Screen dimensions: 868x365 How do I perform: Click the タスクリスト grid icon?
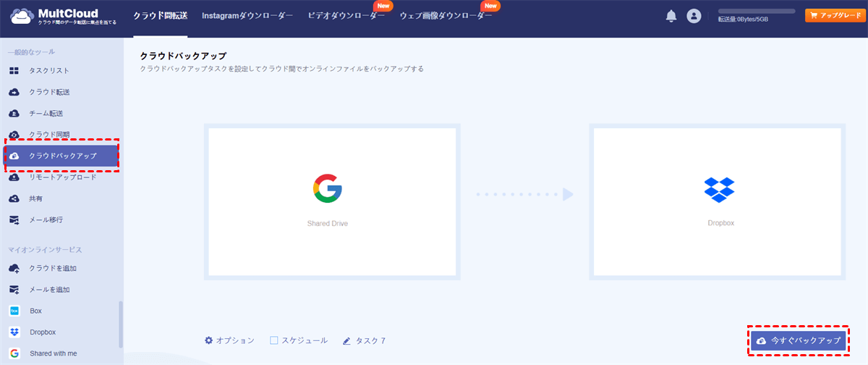click(x=14, y=71)
